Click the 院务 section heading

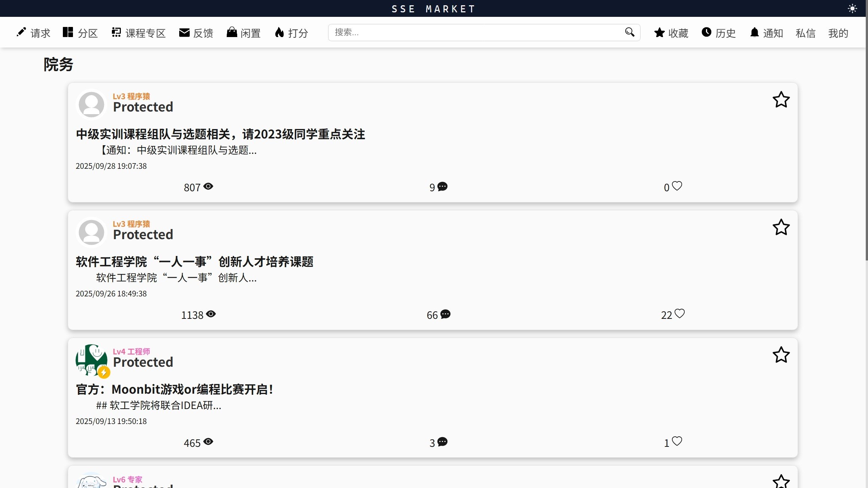(x=58, y=64)
